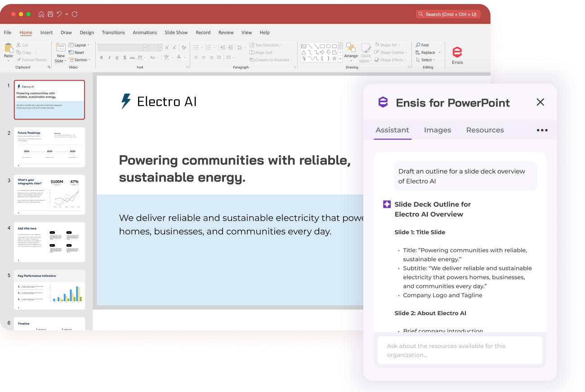Toggle Underline formatting

(x=117, y=58)
